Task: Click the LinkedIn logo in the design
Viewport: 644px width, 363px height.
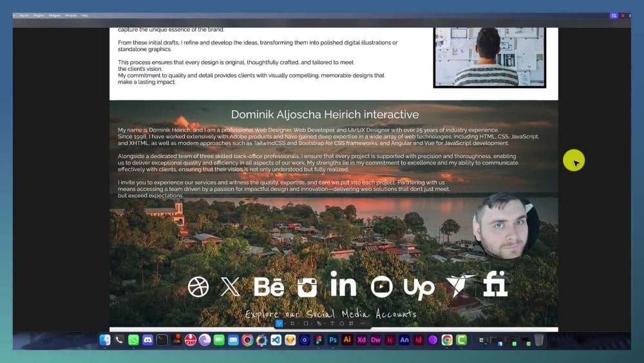Action: [343, 284]
